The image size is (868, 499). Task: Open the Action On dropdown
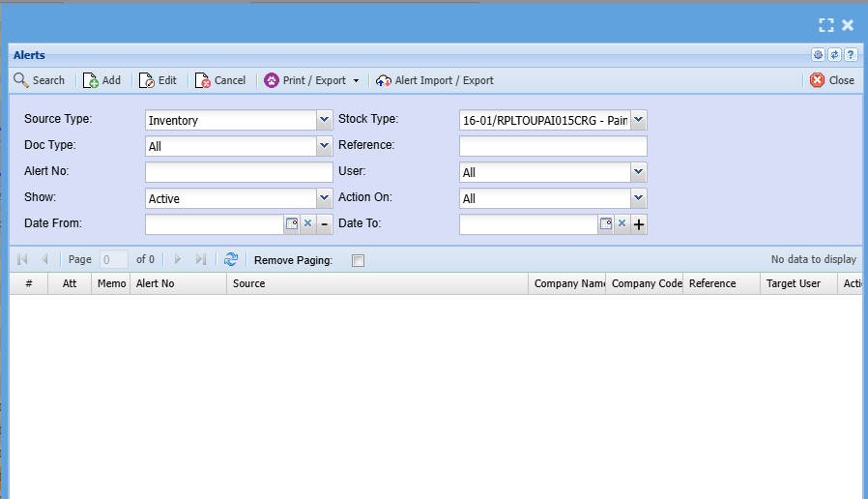click(x=638, y=198)
